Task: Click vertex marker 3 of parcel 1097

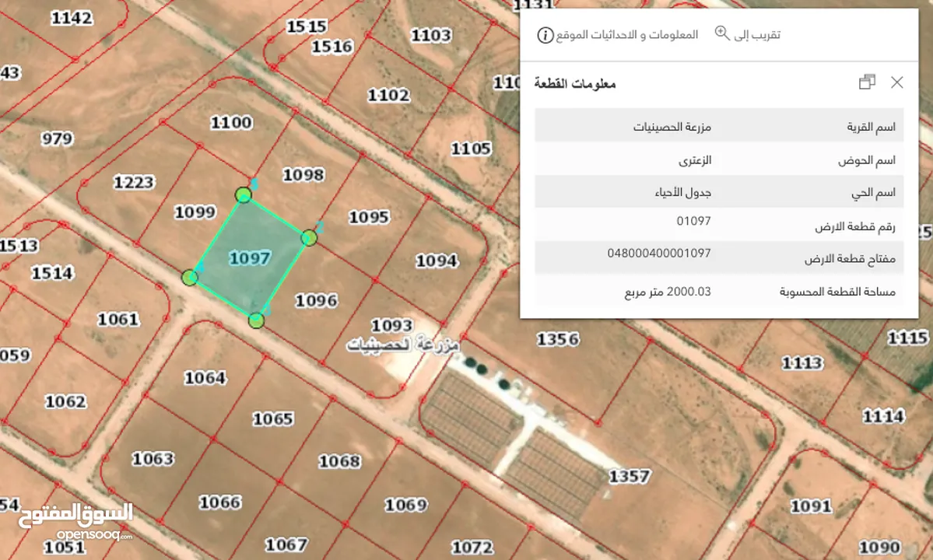Action: point(256,321)
